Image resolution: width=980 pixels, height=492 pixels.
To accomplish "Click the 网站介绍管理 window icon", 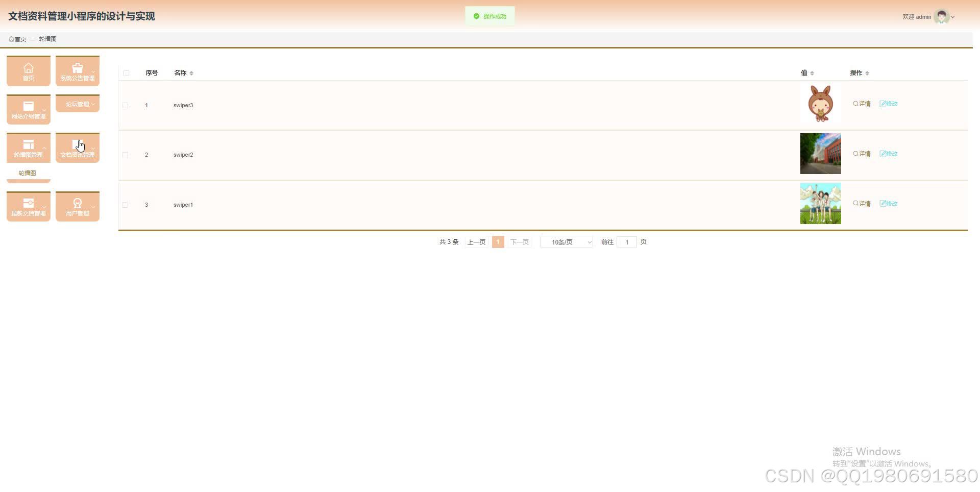I will [28, 106].
